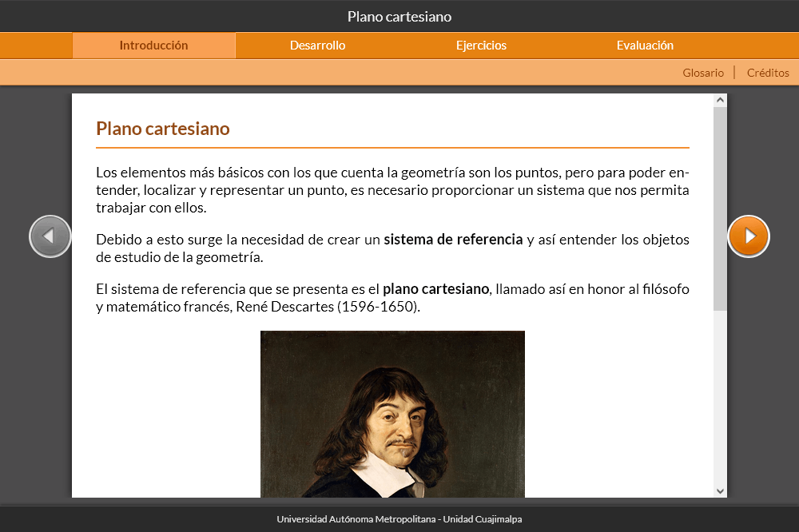Screen dimensions: 799x532
Task: View the Créditos link
Action: 768,73
